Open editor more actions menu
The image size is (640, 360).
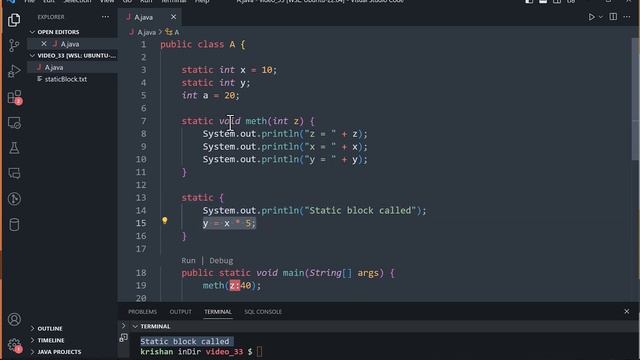627,17
